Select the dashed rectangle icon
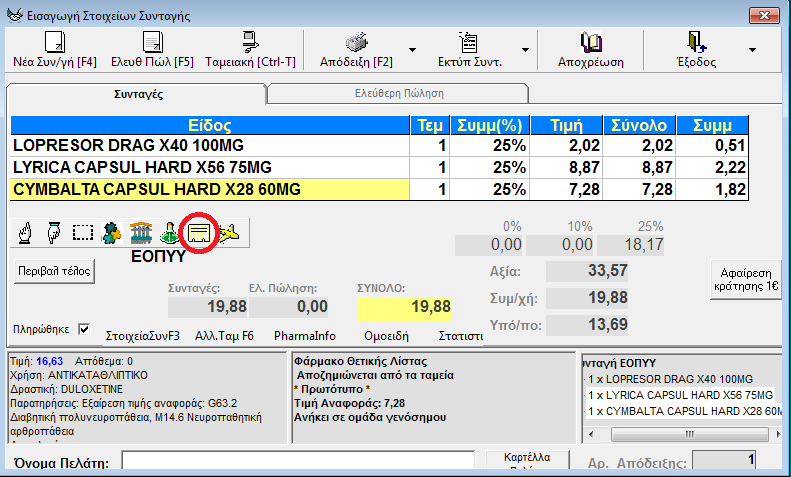The height and width of the screenshot is (477, 791). coord(83,233)
